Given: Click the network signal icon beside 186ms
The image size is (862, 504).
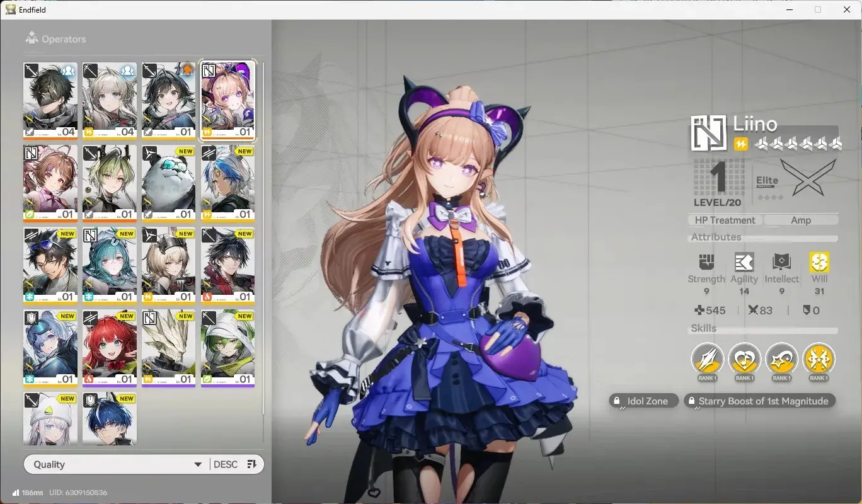Looking at the screenshot, I should (15, 493).
